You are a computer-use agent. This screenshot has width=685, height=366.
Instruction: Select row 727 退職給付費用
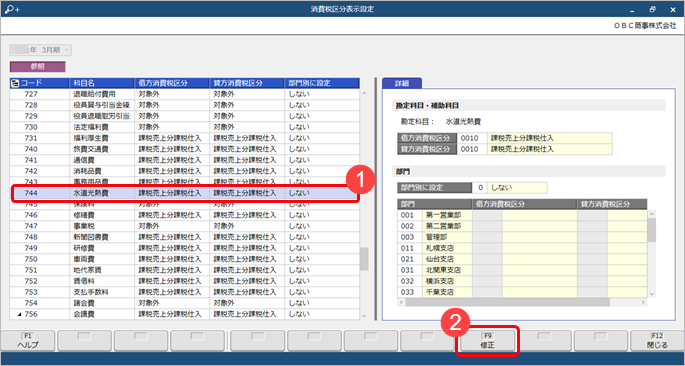coord(184,94)
